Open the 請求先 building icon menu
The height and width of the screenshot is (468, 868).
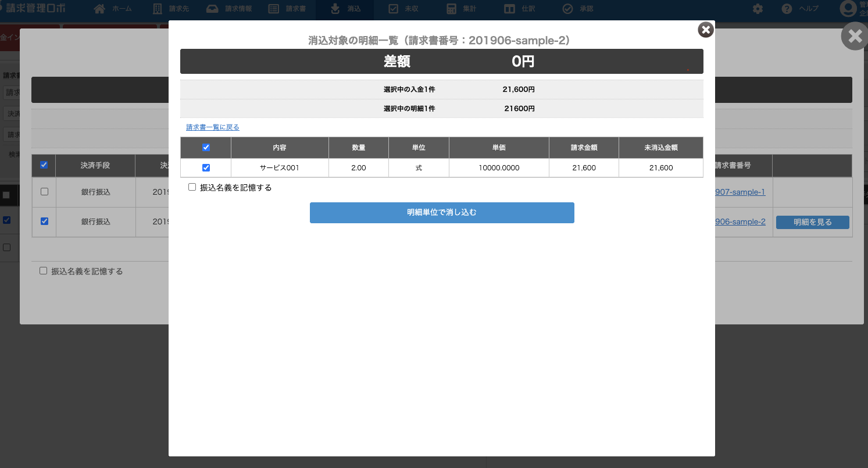pyautogui.click(x=158, y=9)
